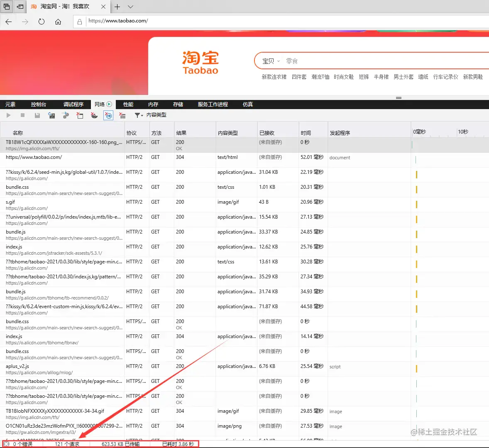Viewport: 489px width, 448px height.
Task: Click the clear cookies icon
Action: pyautogui.click(x=94, y=116)
